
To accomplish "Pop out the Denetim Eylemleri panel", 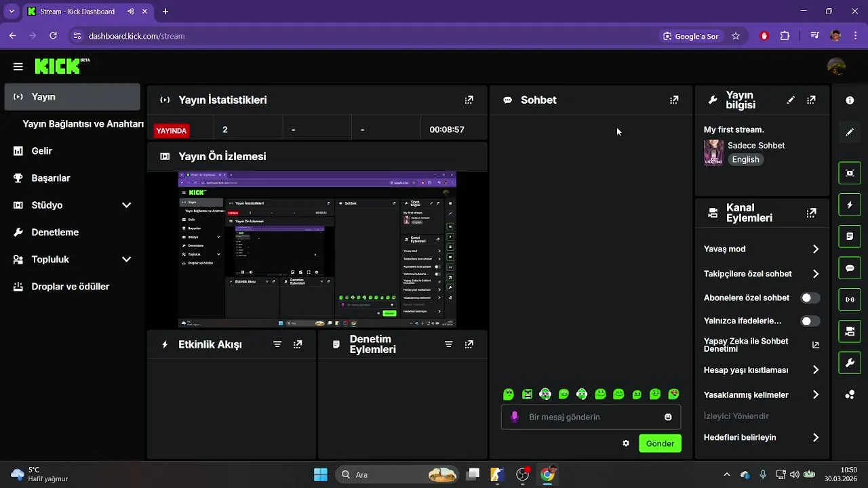I will (x=469, y=344).
